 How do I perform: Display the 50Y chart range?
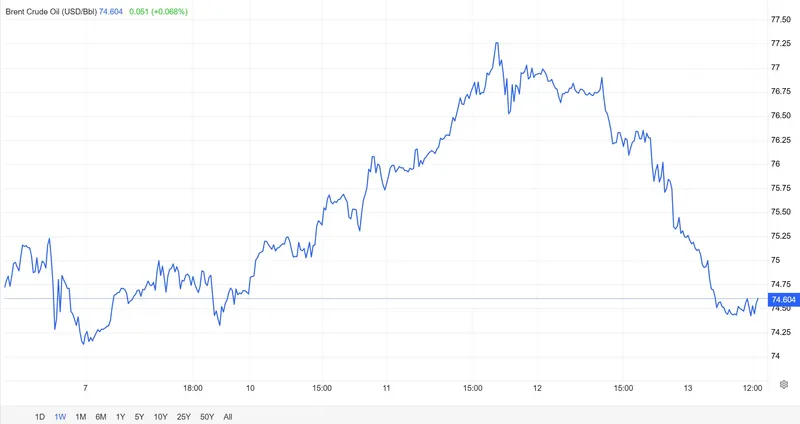pos(207,416)
